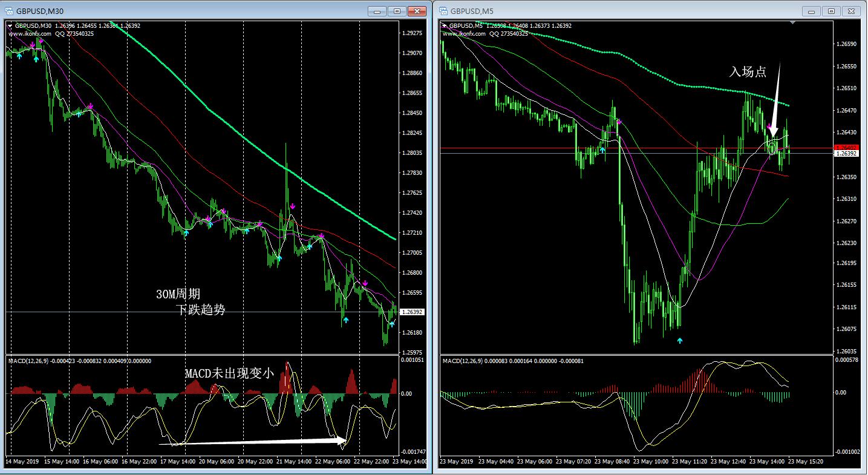Close the GBPUSD,M30 chart window

tap(417, 11)
